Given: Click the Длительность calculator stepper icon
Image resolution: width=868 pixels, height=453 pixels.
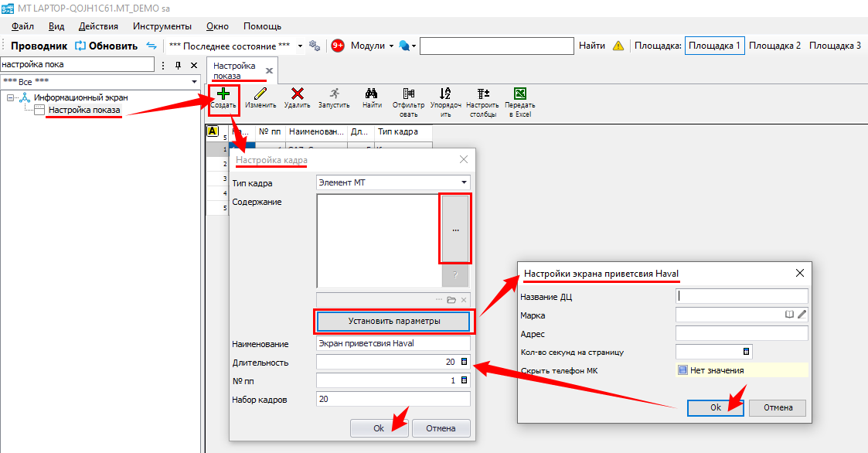Looking at the screenshot, I should [464, 362].
